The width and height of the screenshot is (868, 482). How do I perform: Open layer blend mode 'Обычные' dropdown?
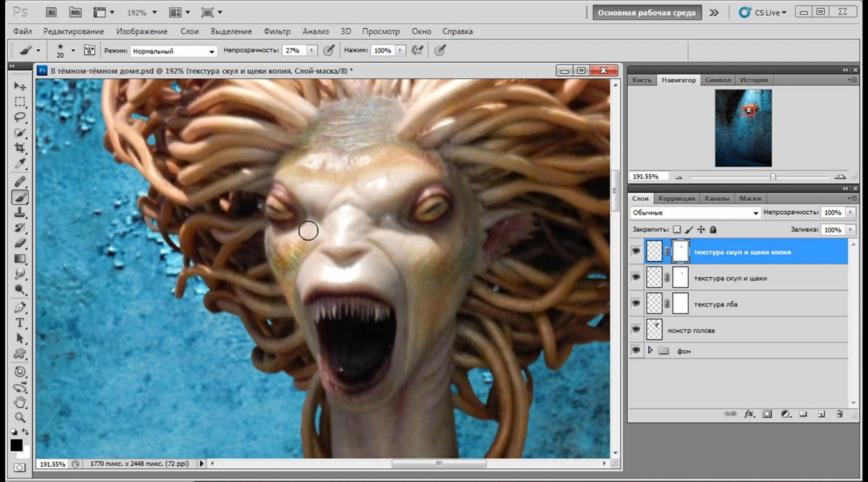(x=695, y=213)
